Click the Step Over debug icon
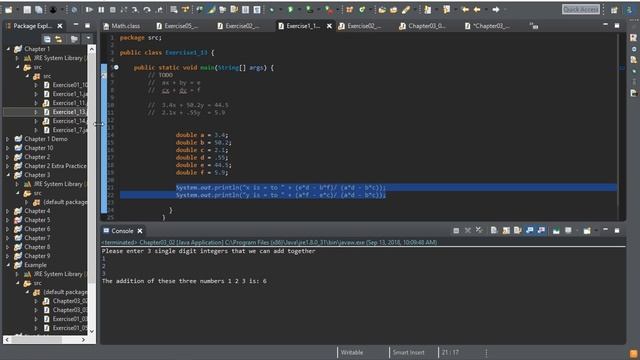 coord(147,9)
